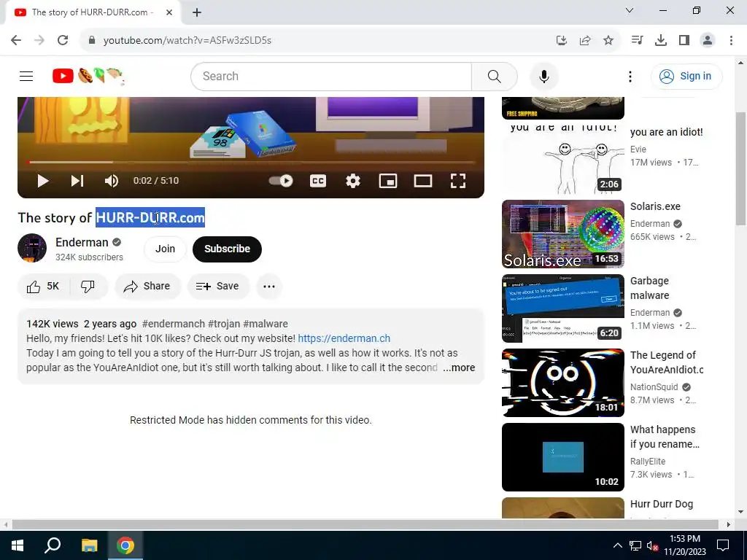Open File Explorer from taskbar
747x560 pixels.
pos(89,545)
